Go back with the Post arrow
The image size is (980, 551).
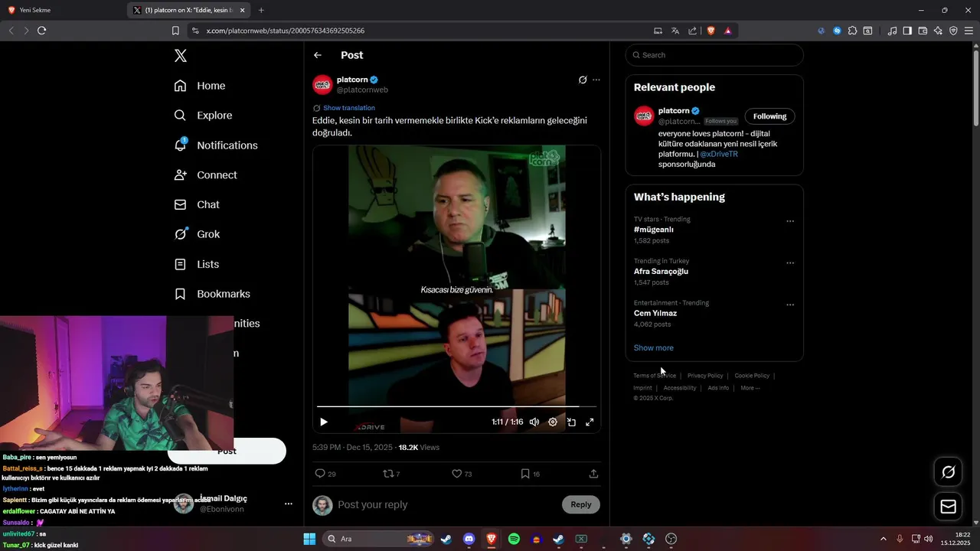coord(318,55)
